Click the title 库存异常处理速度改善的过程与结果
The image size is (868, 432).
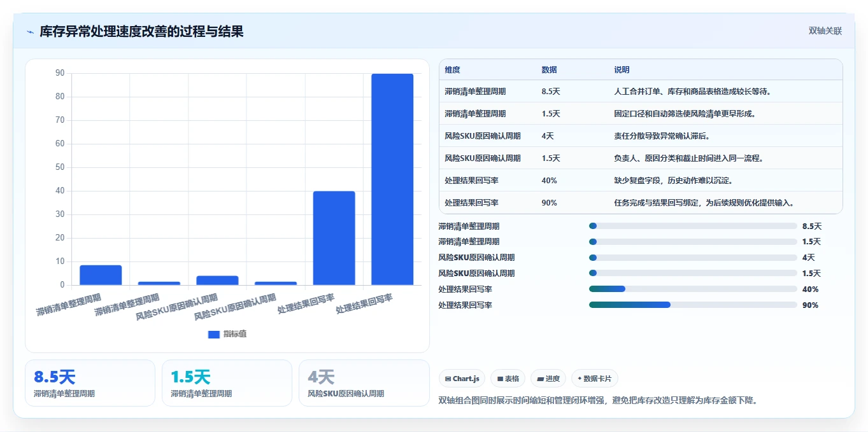click(x=141, y=31)
